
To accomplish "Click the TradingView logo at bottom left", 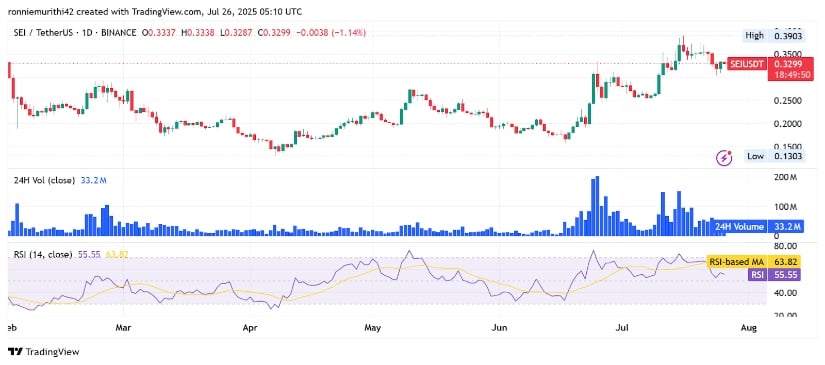I will click(43, 352).
